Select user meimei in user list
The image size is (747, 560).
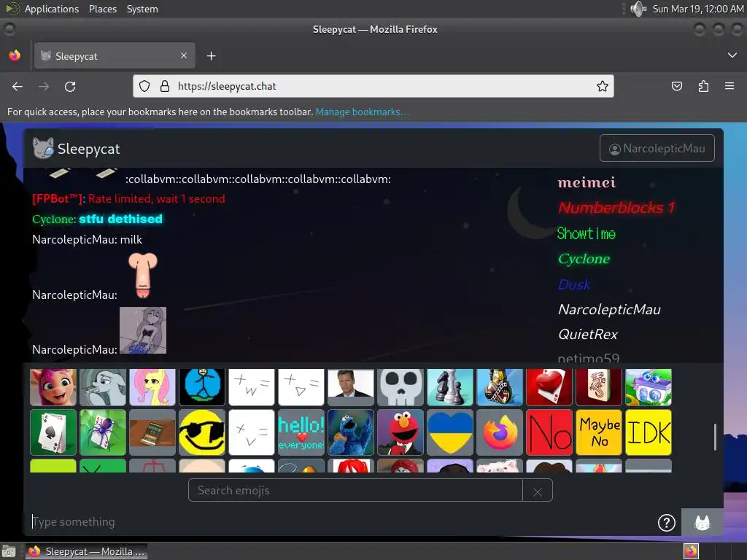[x=587, y=182]
